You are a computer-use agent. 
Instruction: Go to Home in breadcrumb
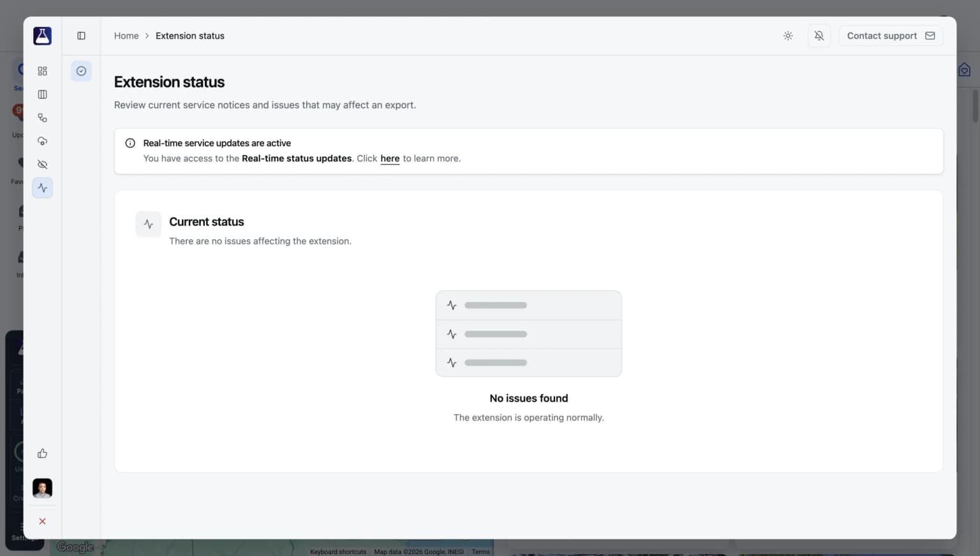[126, 36]
